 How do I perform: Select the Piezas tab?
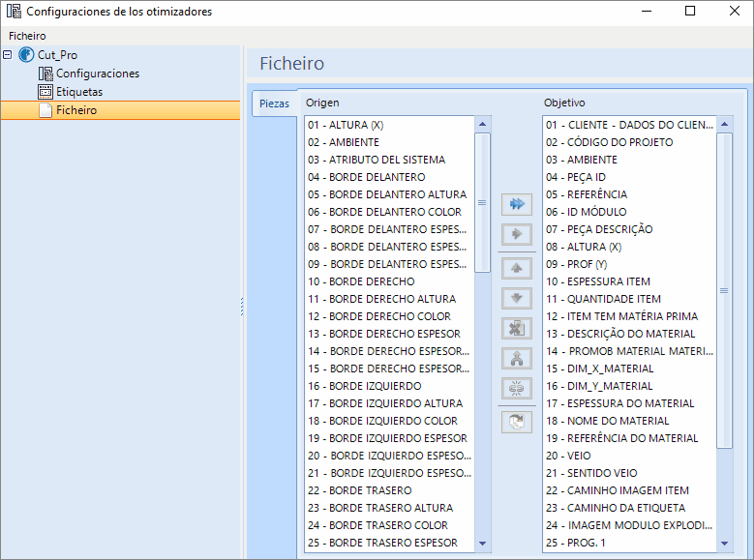pyautogui.click(x=275, y=103)
